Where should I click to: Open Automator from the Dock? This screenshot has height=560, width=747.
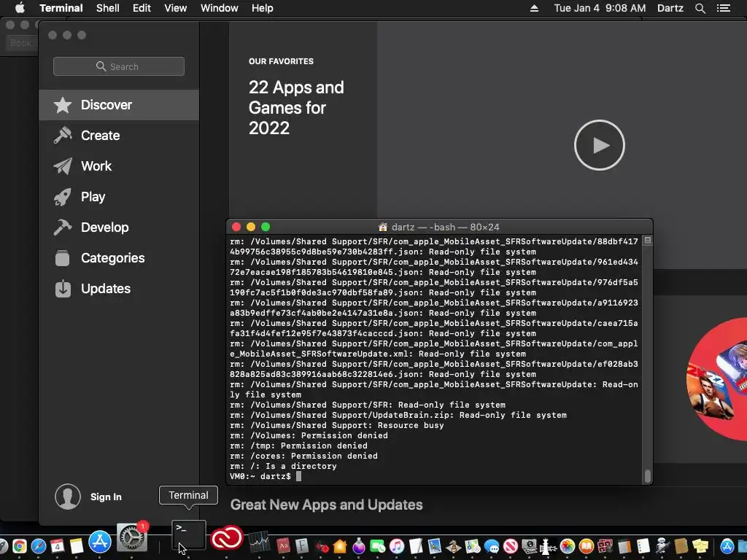[662, 545]
